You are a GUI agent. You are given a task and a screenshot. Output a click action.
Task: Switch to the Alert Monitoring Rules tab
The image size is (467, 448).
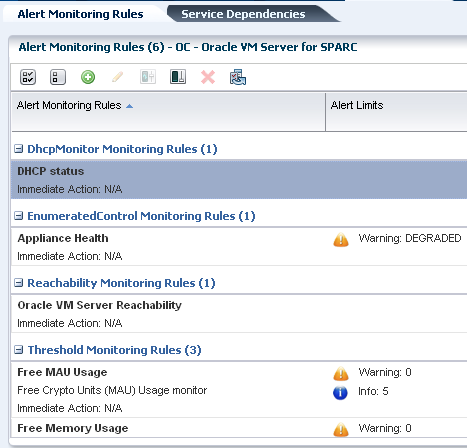80,14
